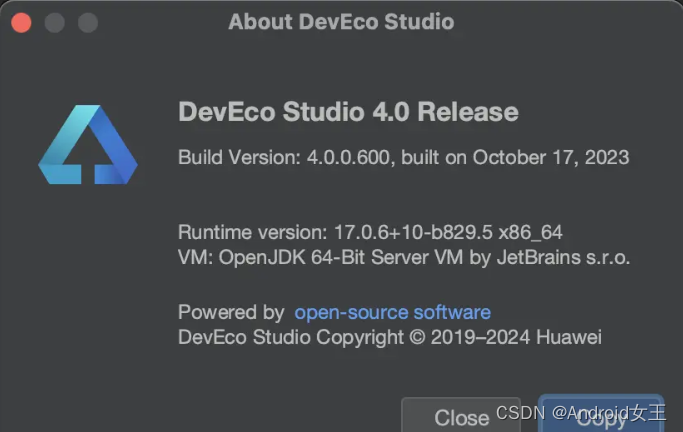Click the Build Version 4.0.0.600 text
Screen dimensions: 683x432
coord(404,157)
